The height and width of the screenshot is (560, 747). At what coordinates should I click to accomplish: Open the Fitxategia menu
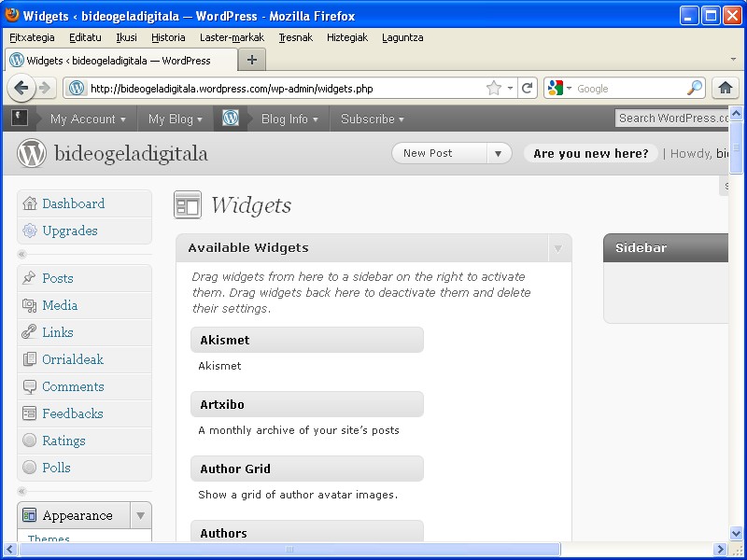click(x=32, y=37)
